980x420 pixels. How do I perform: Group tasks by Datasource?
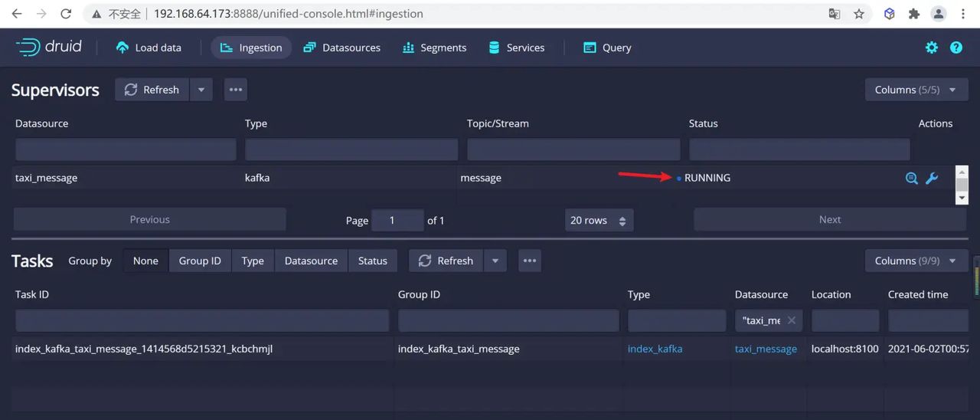coord(311,261)
